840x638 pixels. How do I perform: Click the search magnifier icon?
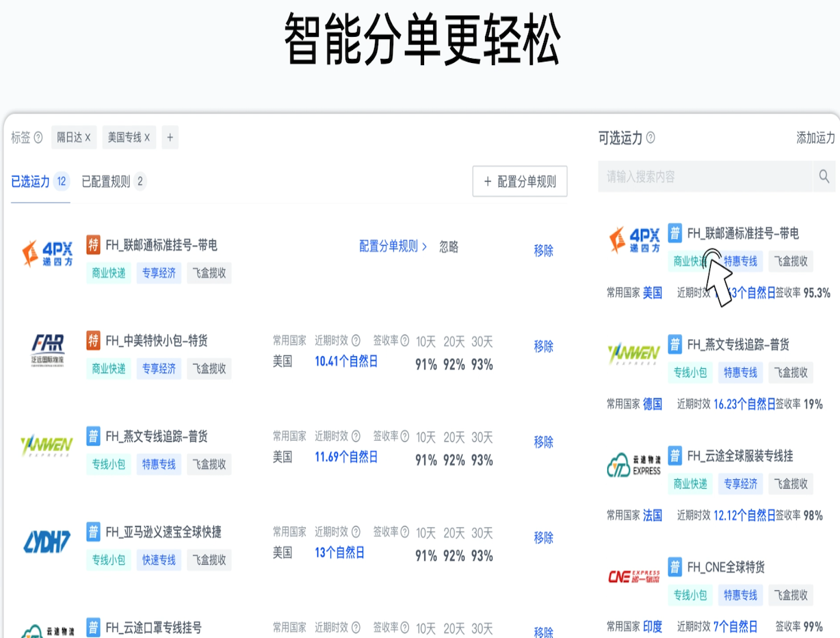click(824, 177)
